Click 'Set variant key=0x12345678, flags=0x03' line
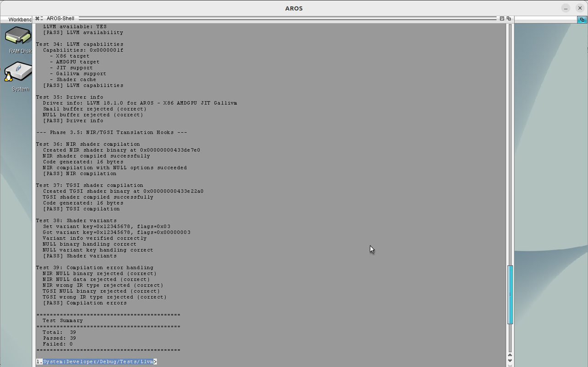588x367 pixels. coord(107,226)
